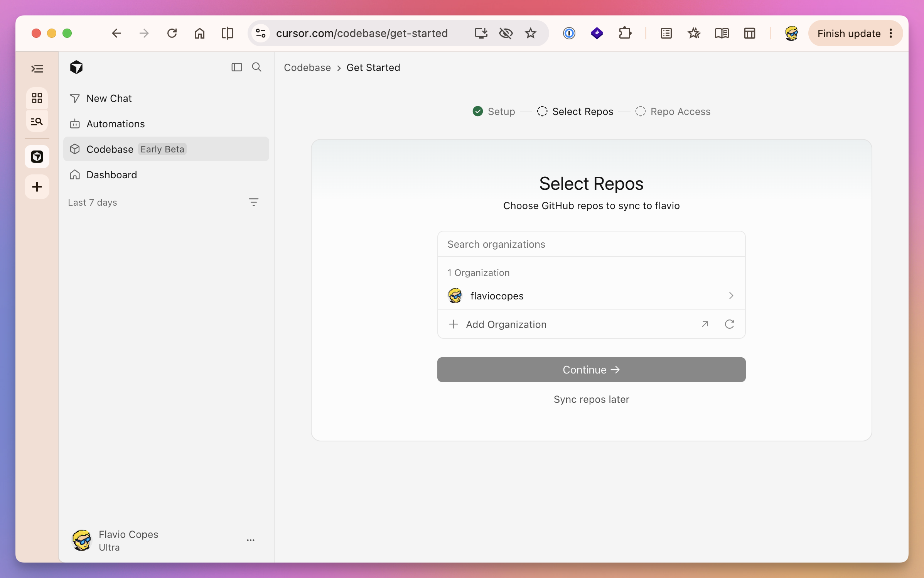
Task: Bookmark this page with the star icon
Action: tap(531, 33)
